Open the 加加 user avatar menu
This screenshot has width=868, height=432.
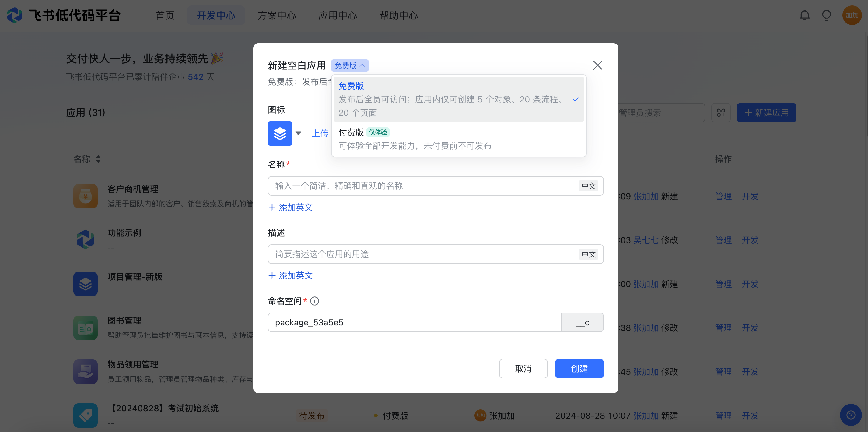coord(852,16)
